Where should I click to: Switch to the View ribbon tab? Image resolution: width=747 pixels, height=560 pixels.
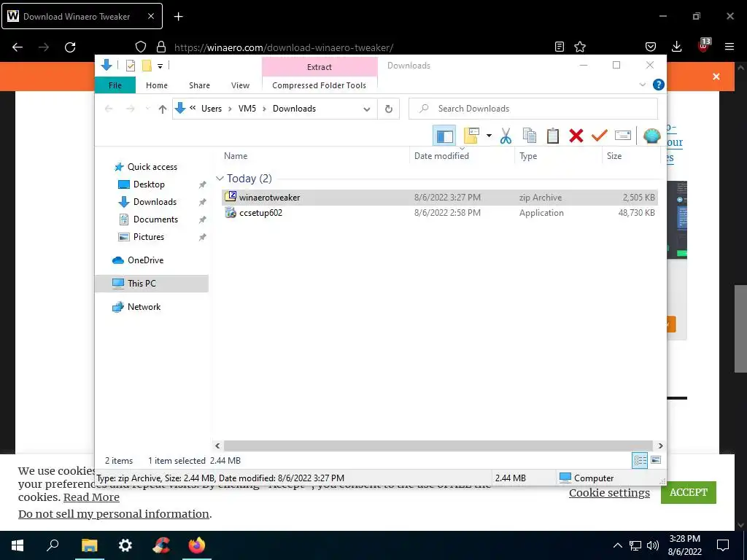pyautogui.click(x=240, y=85)
